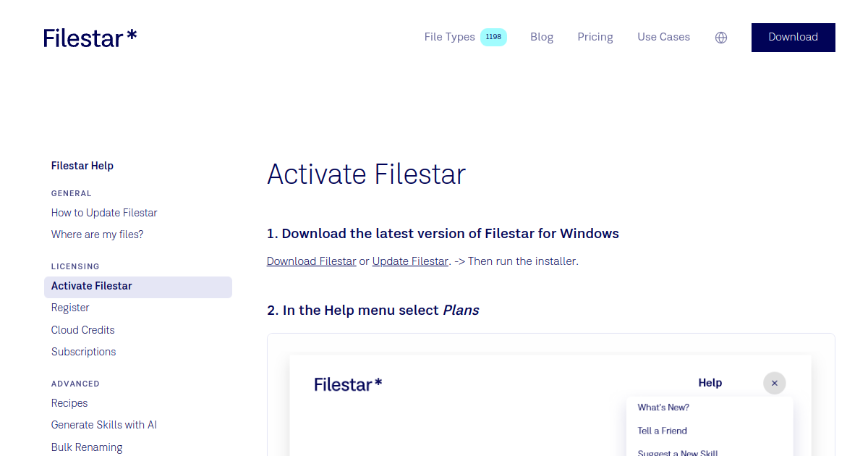
Task: Click the 1198 file types badge
Action: pyautogui.click(x=493, y=37)
